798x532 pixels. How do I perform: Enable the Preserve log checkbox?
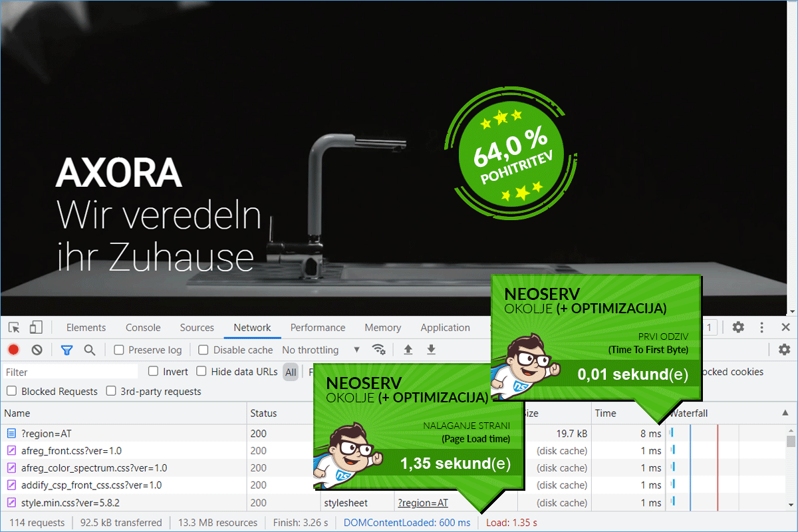point(119,350)
